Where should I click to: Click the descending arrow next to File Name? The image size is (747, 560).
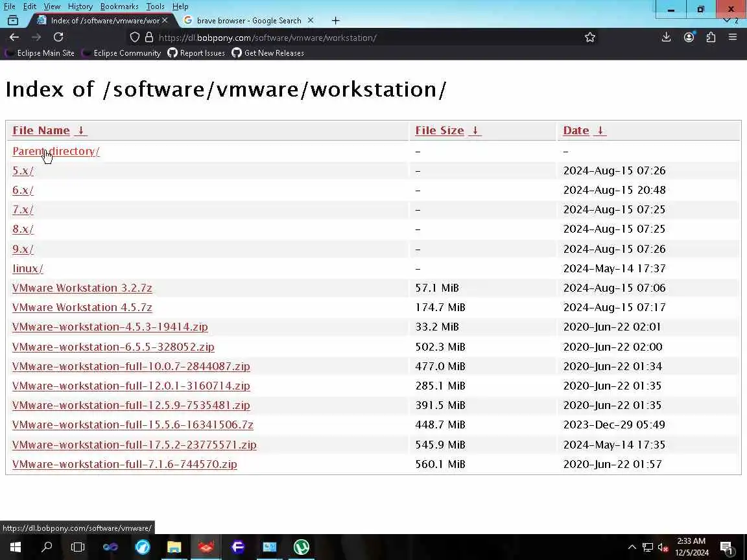(x=81, y=130)
